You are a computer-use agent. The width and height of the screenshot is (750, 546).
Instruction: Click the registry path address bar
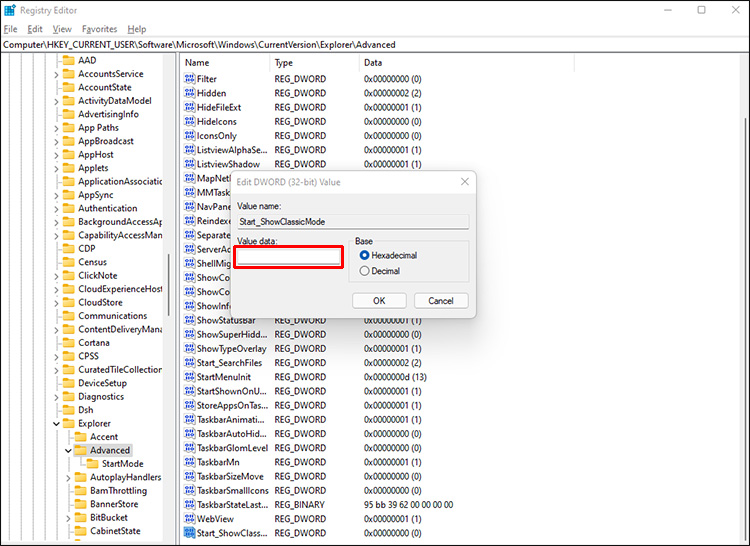click(375, 44)
